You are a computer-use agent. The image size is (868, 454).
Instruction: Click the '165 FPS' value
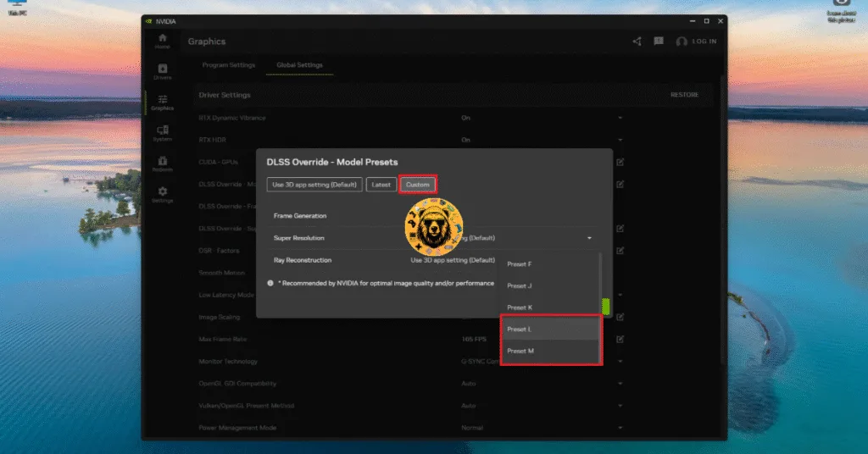474,339
